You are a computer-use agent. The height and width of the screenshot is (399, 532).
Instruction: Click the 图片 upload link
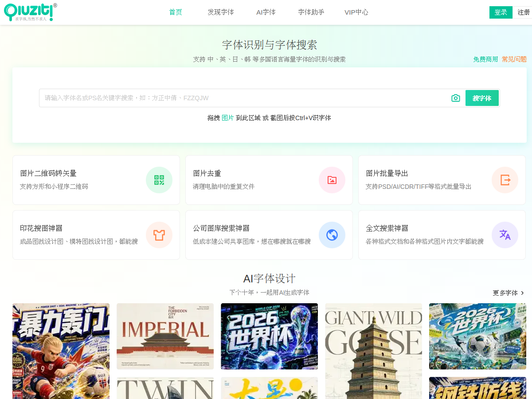(x=228, y=118)
